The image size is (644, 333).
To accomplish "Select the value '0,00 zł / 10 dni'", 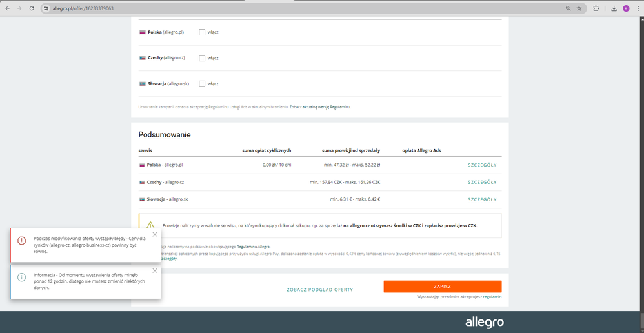I will tap(277, 165).
